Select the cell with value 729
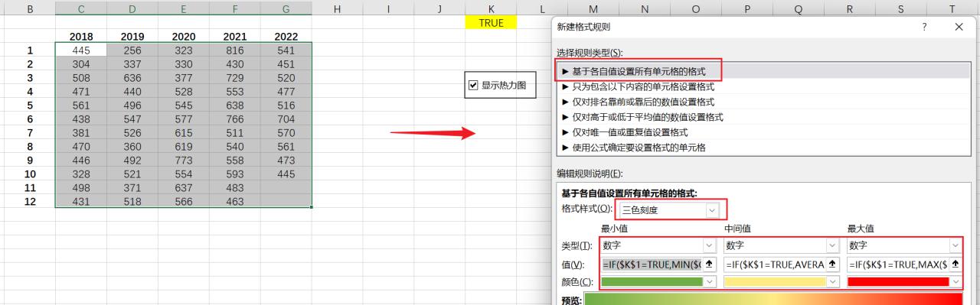The image size is (980, 305). pos(235,78)
